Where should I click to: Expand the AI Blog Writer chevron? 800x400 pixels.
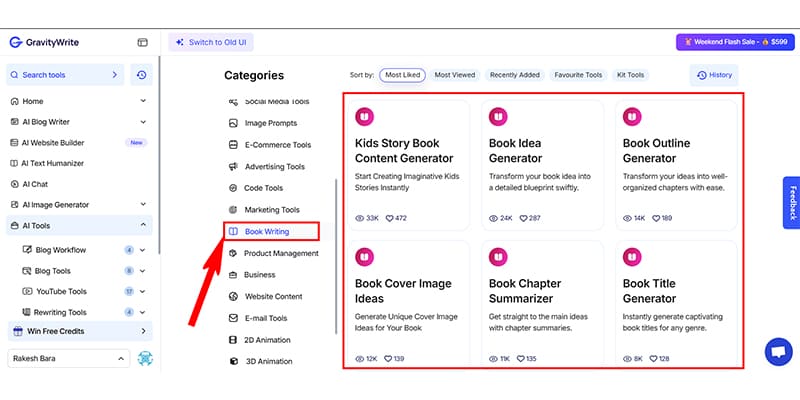point(143,122)
